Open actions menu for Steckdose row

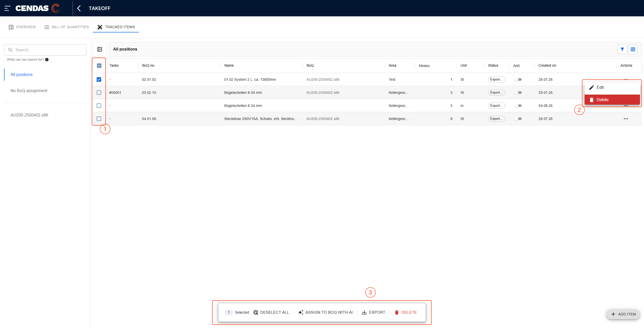point(626,119)
